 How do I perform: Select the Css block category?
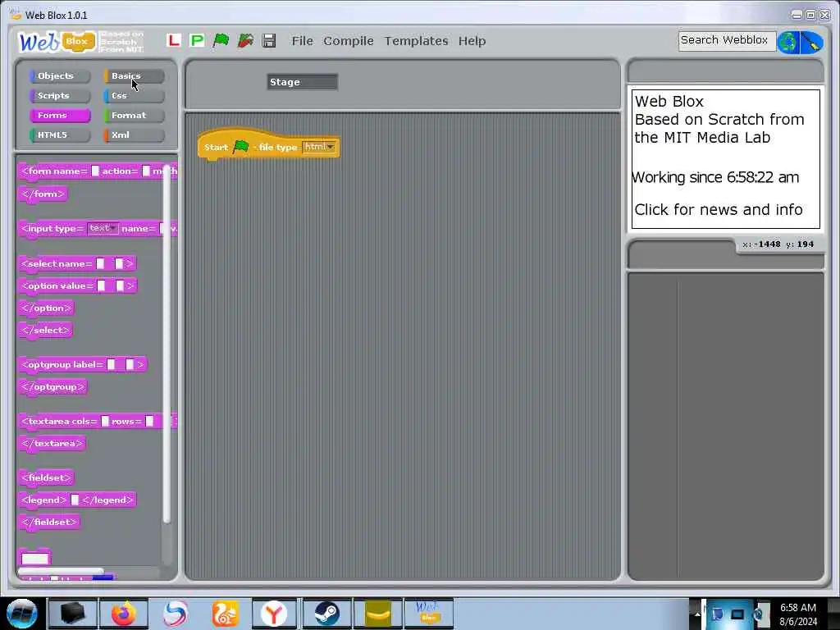pos(134,96)
